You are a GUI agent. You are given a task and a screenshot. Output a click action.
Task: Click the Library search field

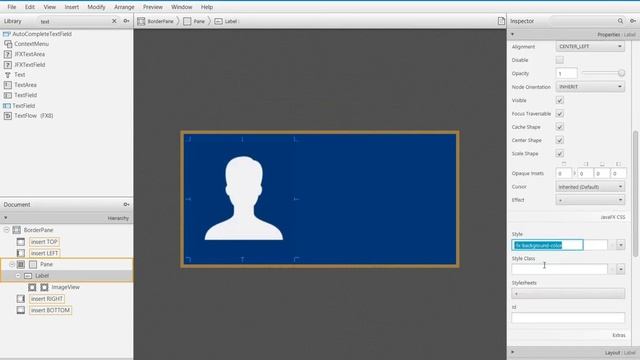73,21
